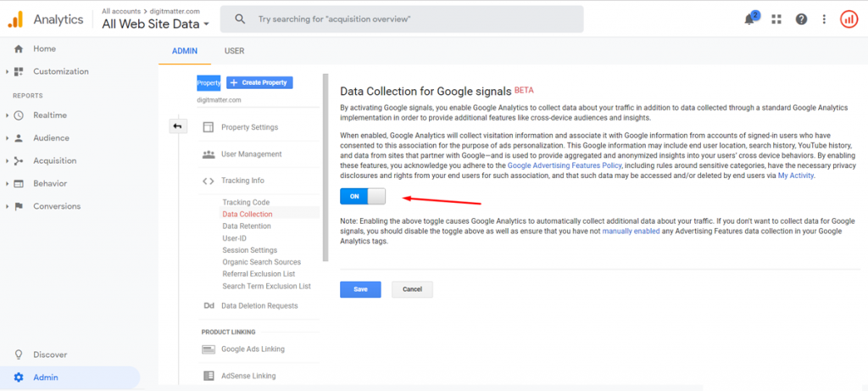
Task: Open the Google apps grid icon
Action: 776,20
